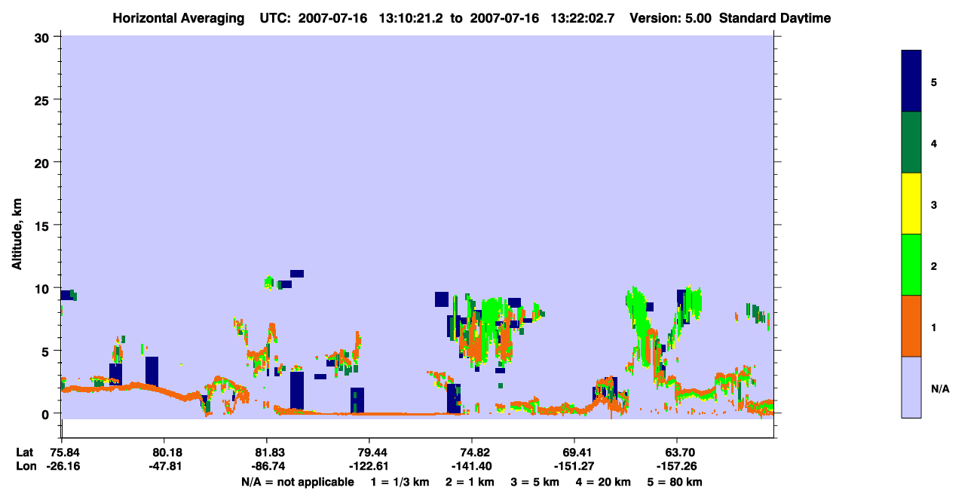
Task: Click the '5 = 80 km' legend entry
Action: click(675, 482)
